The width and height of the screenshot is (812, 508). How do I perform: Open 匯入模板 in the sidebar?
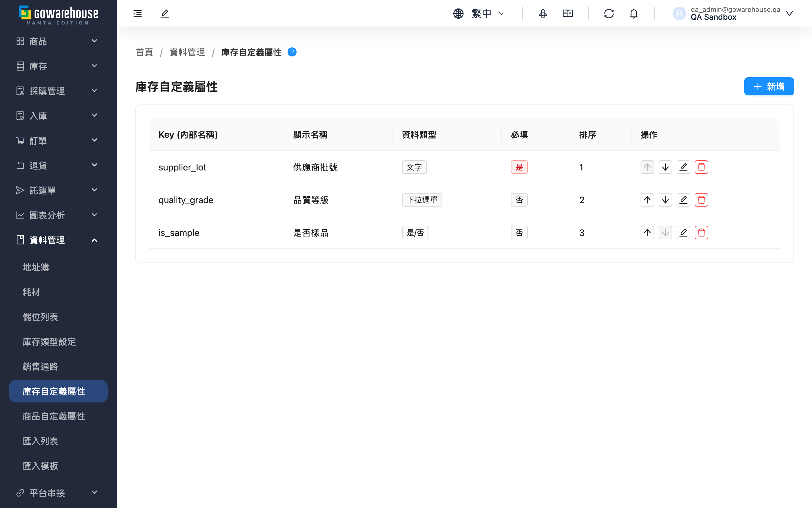pyautogui.click(x=58, y=466)
